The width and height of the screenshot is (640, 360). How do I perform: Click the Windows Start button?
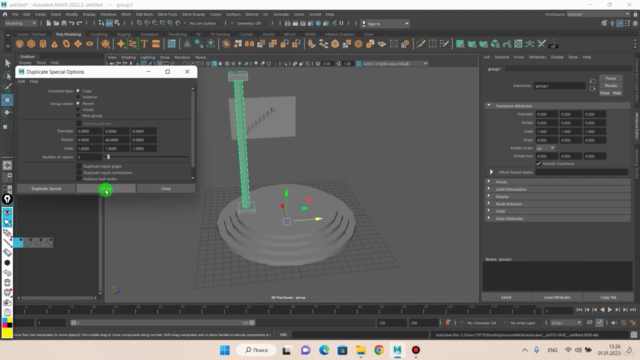coord(225,350)
